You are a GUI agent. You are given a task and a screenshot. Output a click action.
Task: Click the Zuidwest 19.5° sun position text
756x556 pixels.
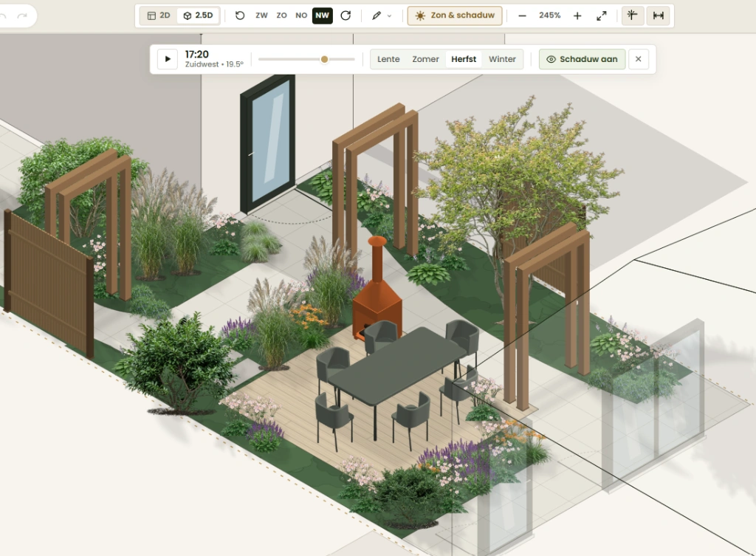click(214, 64)
